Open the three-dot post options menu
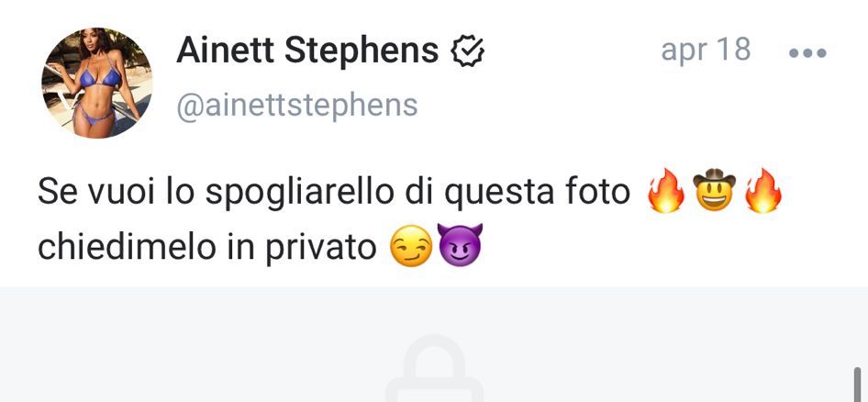Screen dimensions: 868x402 tap(807, 53)
